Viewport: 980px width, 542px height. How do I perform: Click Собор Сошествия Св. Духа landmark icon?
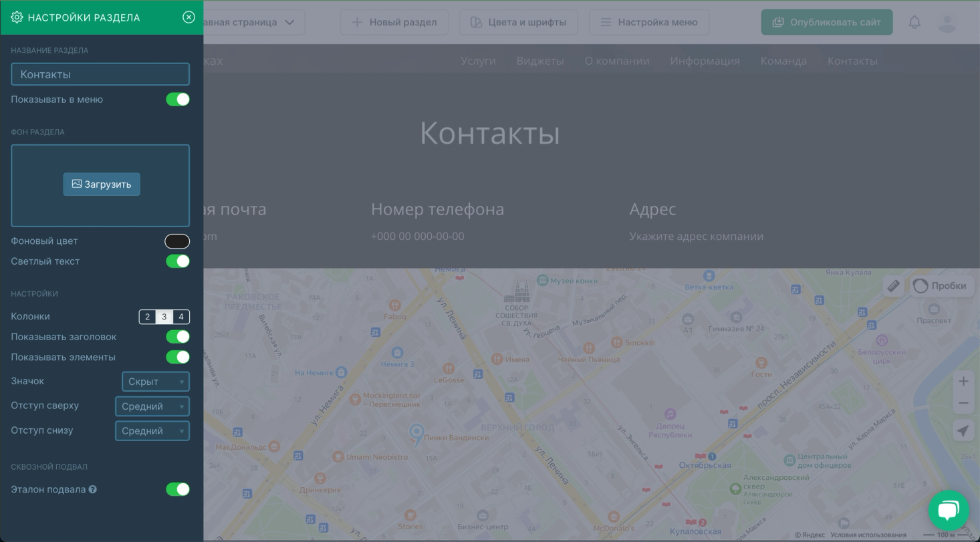click(517, 291)
